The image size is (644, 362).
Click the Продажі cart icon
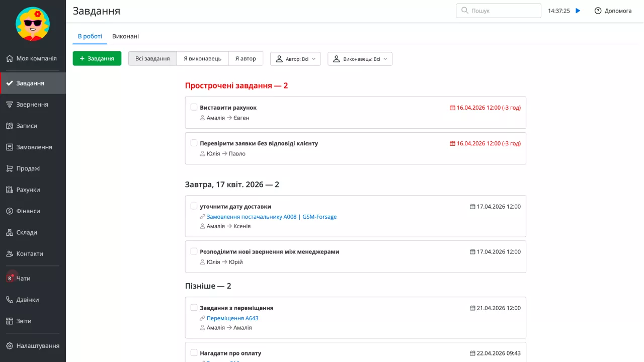pos(10,168)
